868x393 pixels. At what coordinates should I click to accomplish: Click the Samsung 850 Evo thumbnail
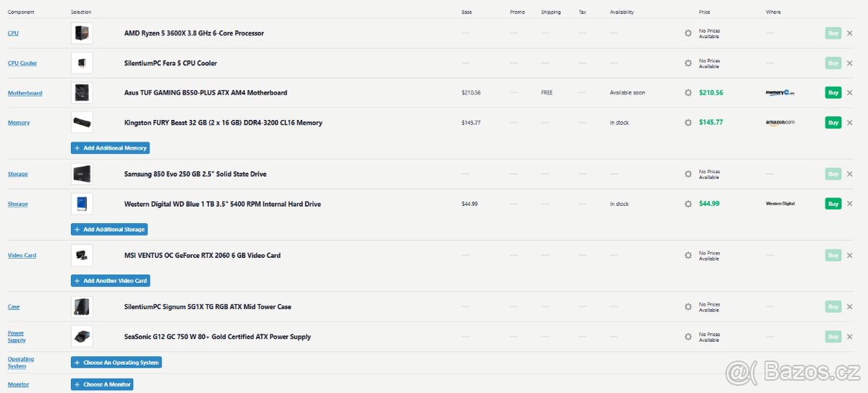pyautogui.click(x=82, y=174)
